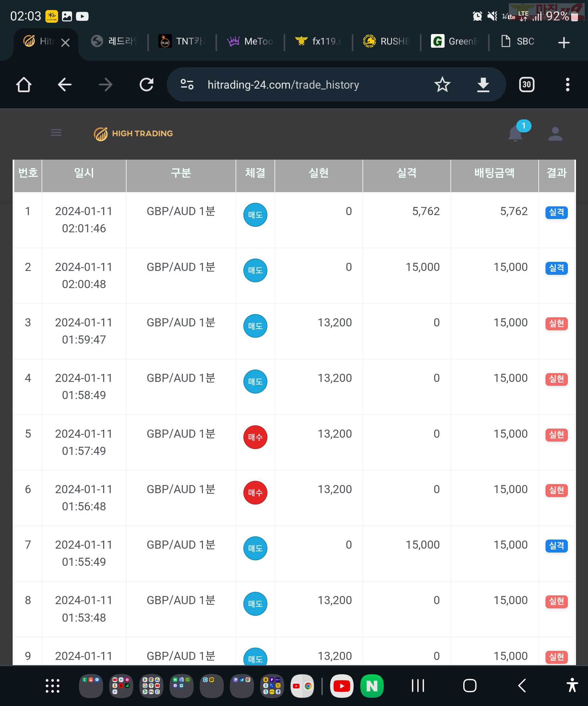This screenshot has height=706, width=588.
Task: Select the 13,200 realized value in row 8
Action: point(335,600)
